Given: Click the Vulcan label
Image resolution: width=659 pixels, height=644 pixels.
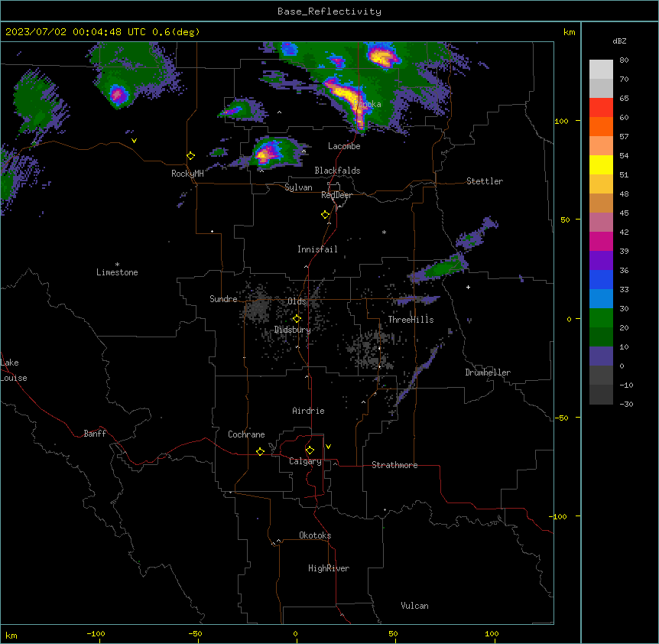Looking at the screenshot, I should 415,606.
